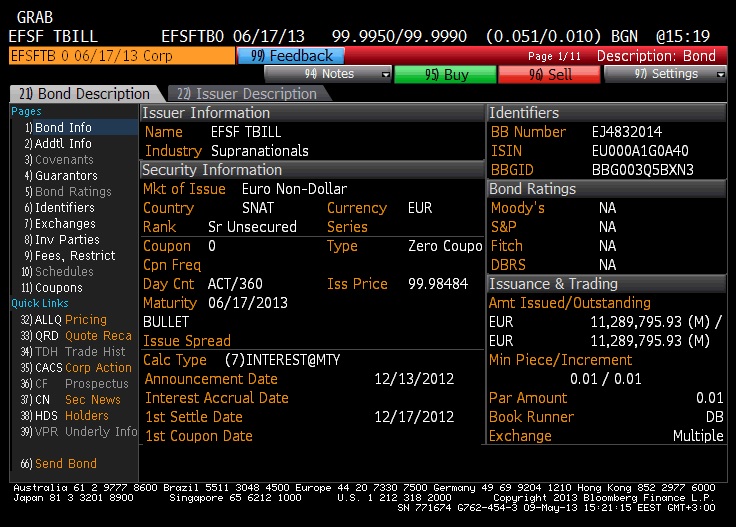Click the Announcement Date 12/13/2012

click(414, 379)
